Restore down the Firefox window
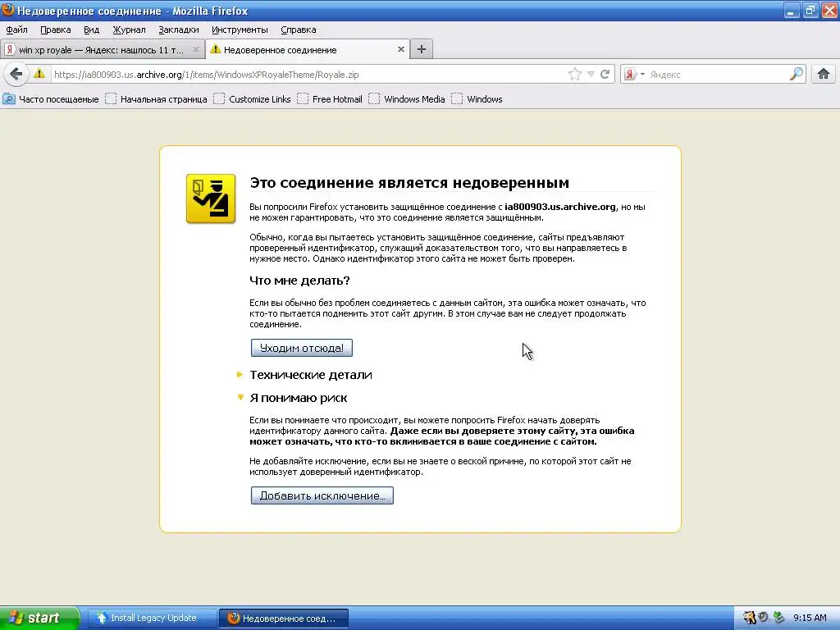Viewport: 840px width, 630px height. (x=810, y=10)
